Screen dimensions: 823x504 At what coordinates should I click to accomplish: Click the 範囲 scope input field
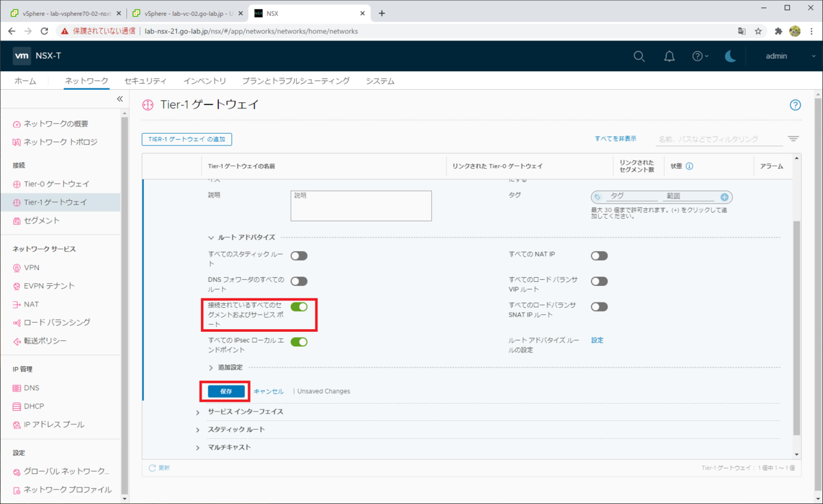[x=689, y=197]
